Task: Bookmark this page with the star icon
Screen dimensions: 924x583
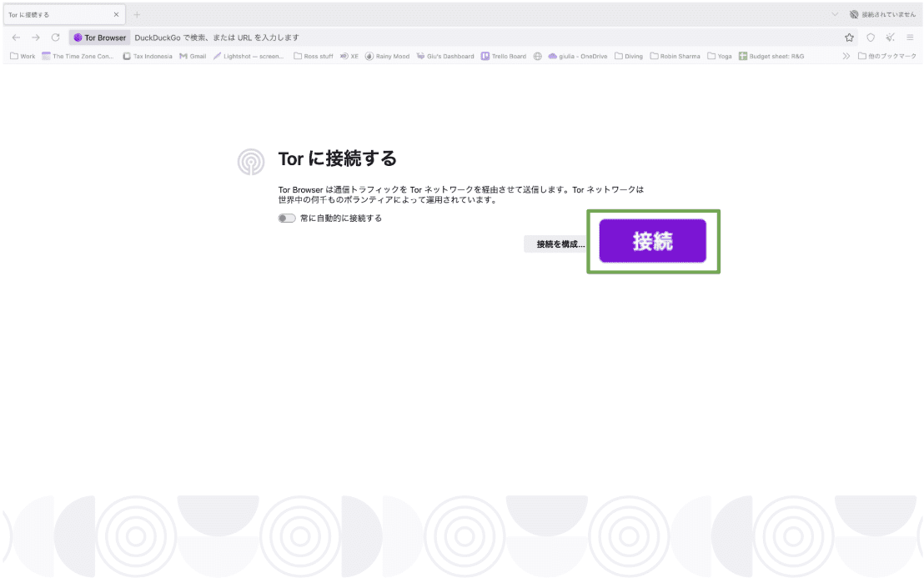Action: (848, 38)
